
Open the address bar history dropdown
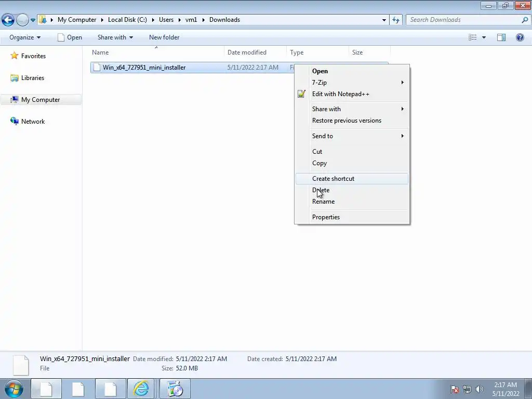click(x=384, y=20)
